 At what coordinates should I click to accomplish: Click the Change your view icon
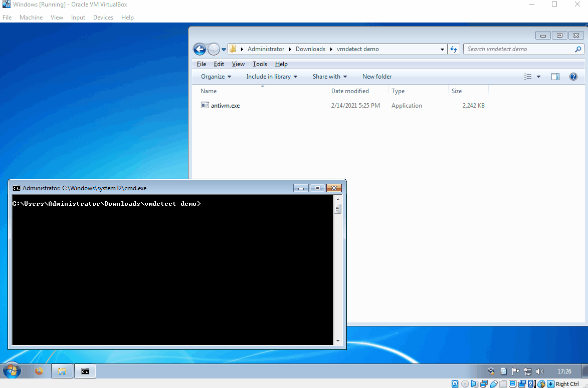point(528,77)
